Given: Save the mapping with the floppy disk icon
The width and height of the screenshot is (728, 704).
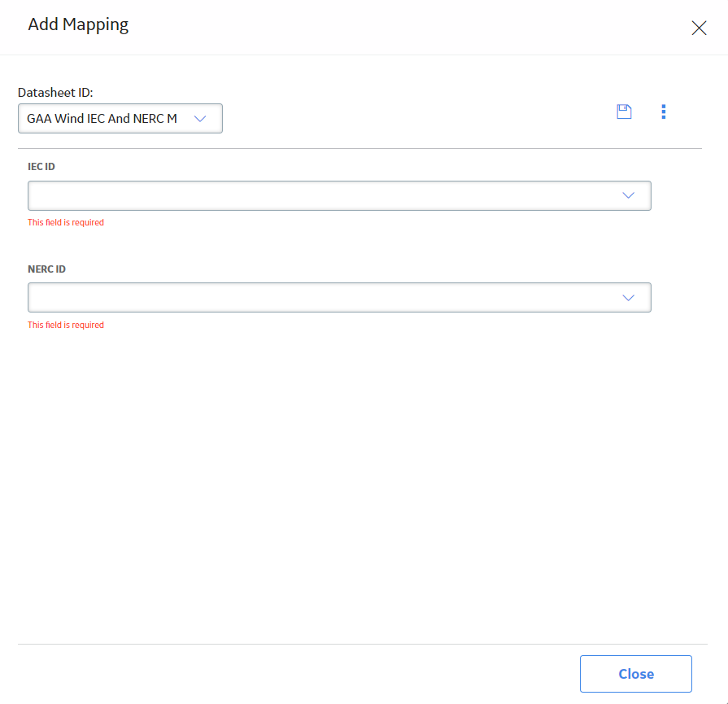Looking at the screenshot, I should click(624, 112).
